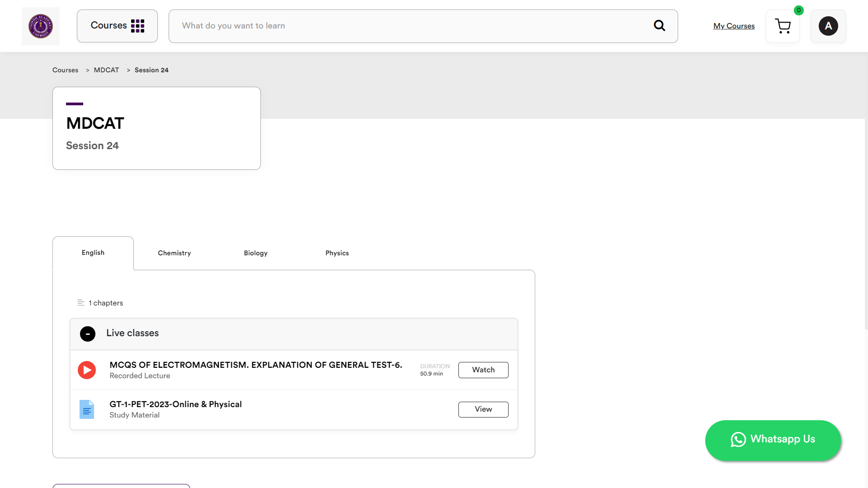Viewport: 868px width, 488px height.
Task: Go to Courses breadcrumb
Action: click(65, 70)
